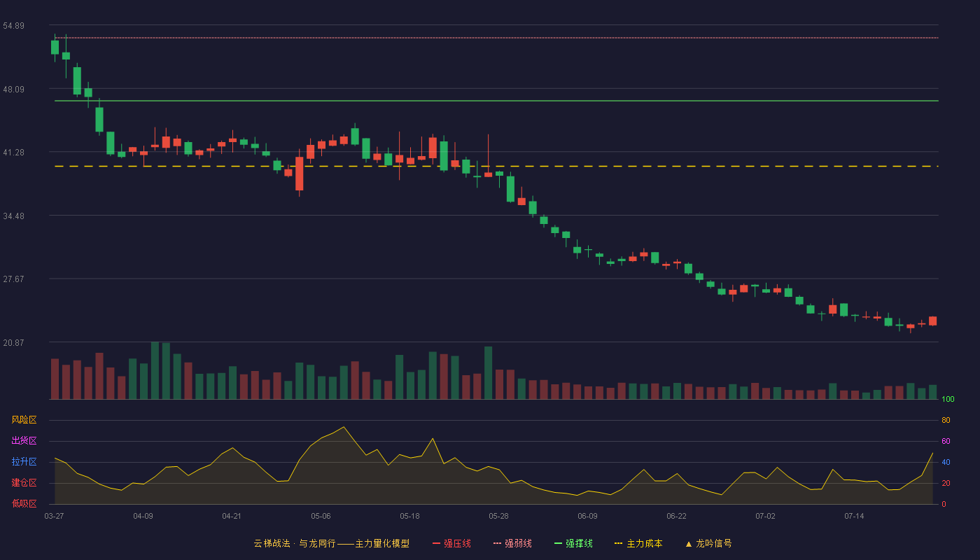Click the yellow dashed cost line
Screen dimensions: 980x560
point(496,167)
